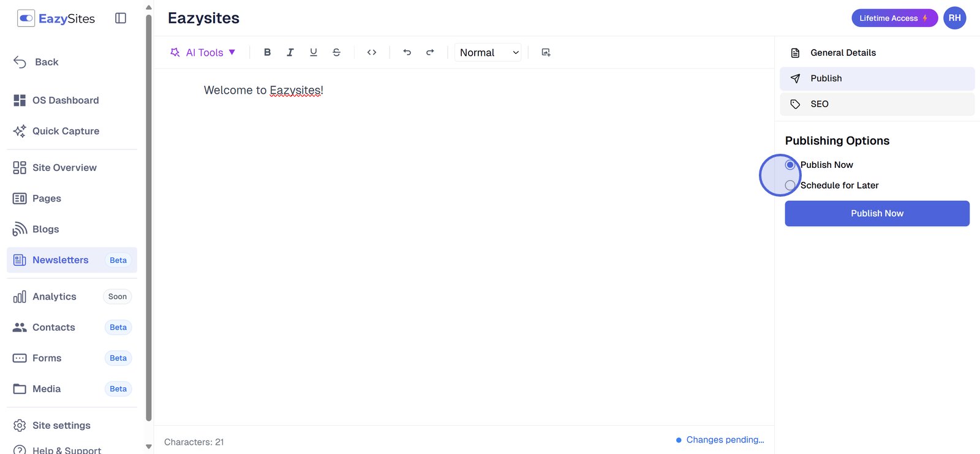Viewport: 980px width, 454px height.
Task: Undo the last edit
Action: click(407, 53)
